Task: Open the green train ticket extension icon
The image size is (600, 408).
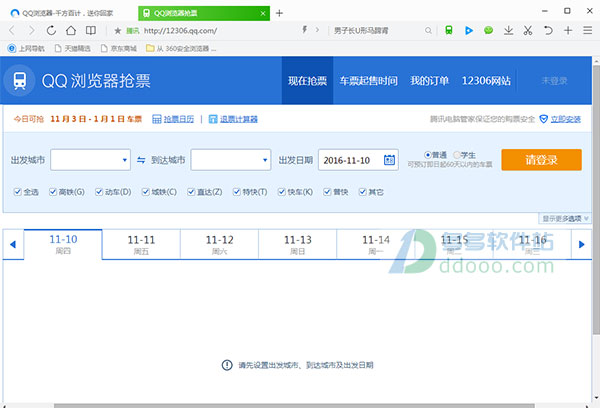Action: point(449,30)
